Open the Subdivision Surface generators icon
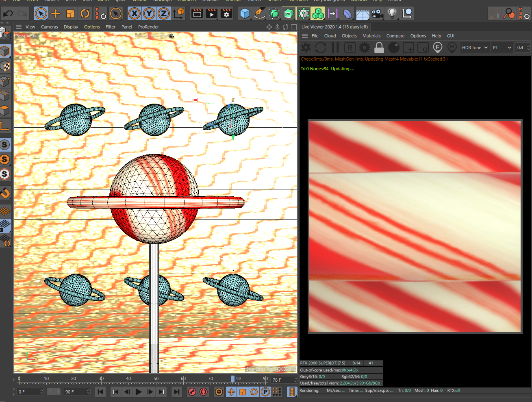Image resolution: width=532 pixels, height=402 pixels. point(274,13)
